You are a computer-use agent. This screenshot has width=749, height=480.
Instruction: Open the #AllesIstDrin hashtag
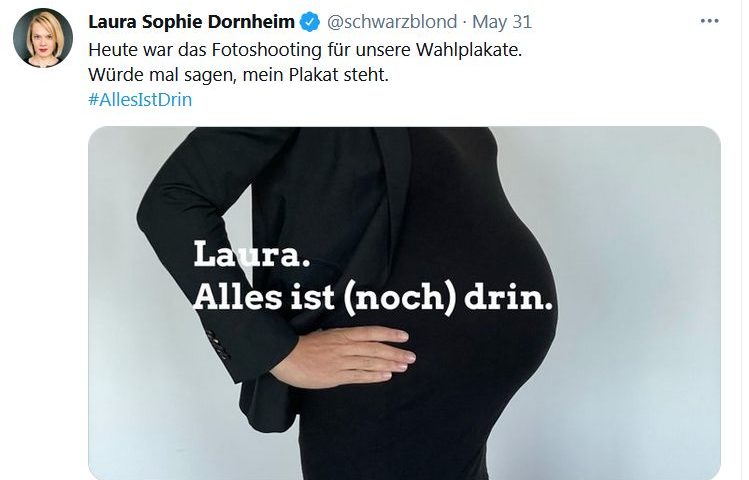[x=140, y=99]
